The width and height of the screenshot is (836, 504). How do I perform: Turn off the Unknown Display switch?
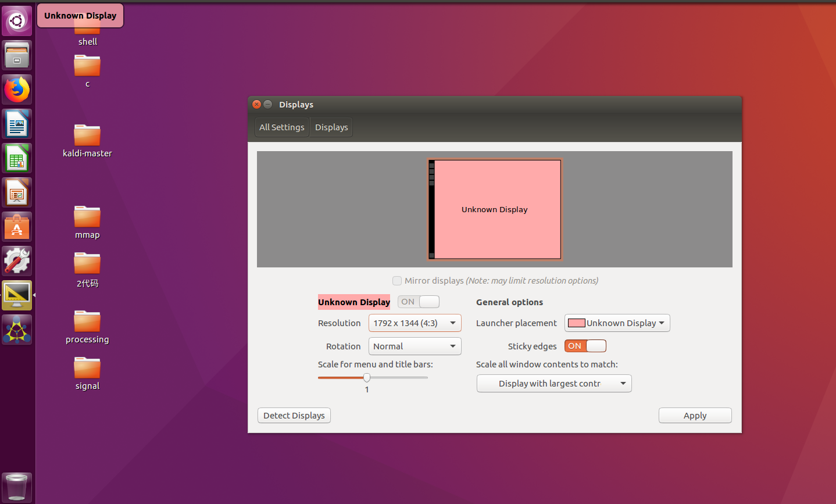pos(418,301)
